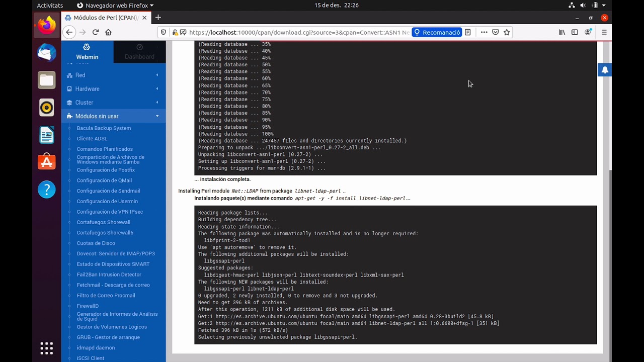Open the volume indicator in top bar
Image resolution: width=644 pixels, height=362 pixels.
(583, 5)
